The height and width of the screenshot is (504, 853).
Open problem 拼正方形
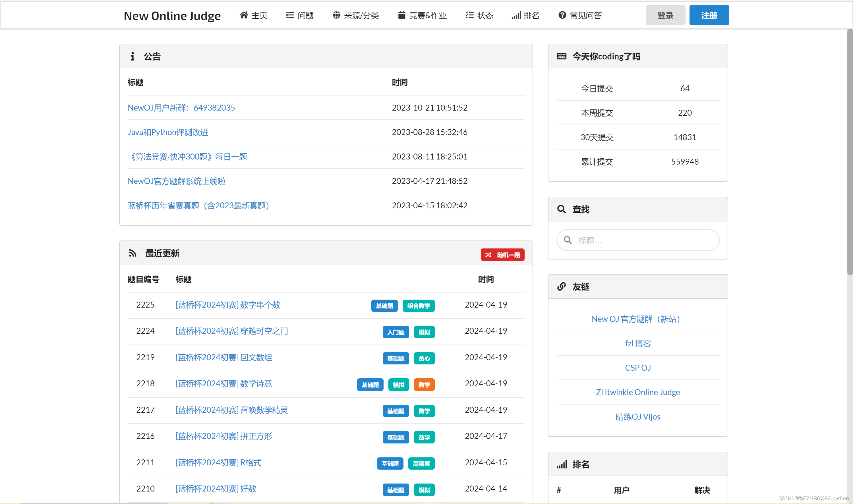[223, 436]
